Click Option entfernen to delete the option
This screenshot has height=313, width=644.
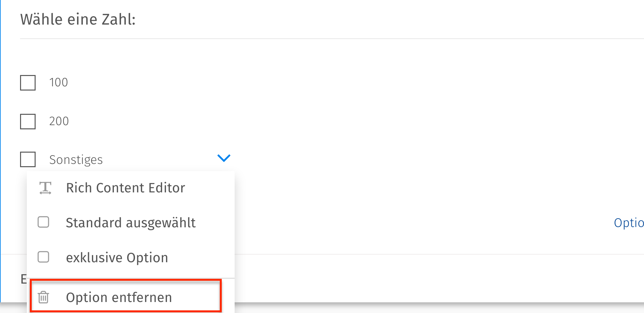click(x=119, y=297)
